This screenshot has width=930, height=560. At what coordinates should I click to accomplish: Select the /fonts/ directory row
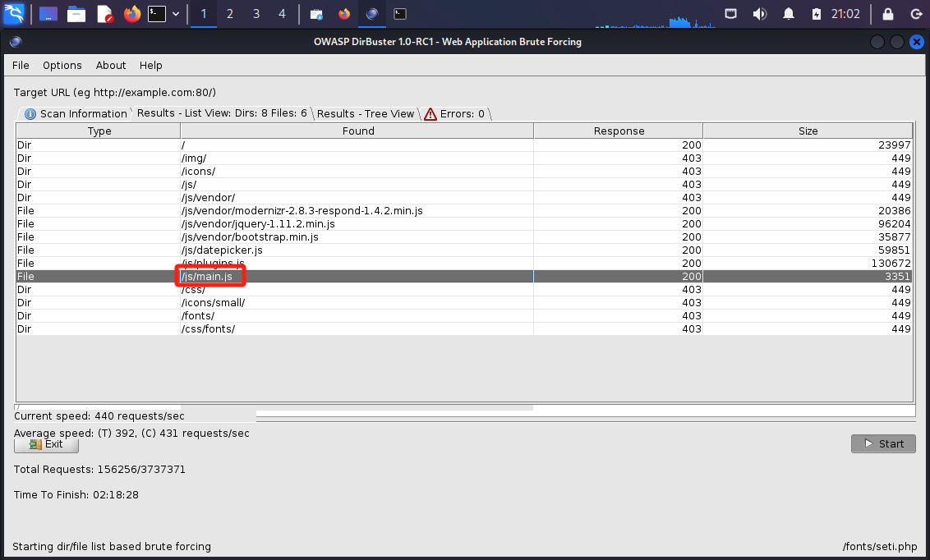click(x=464, y=316)
